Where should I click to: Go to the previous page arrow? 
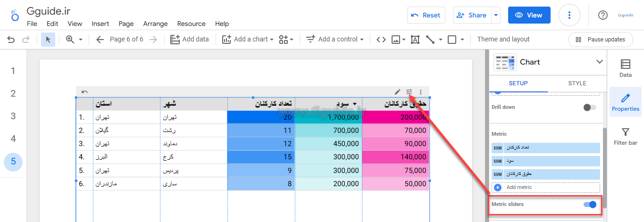point(100,40)
